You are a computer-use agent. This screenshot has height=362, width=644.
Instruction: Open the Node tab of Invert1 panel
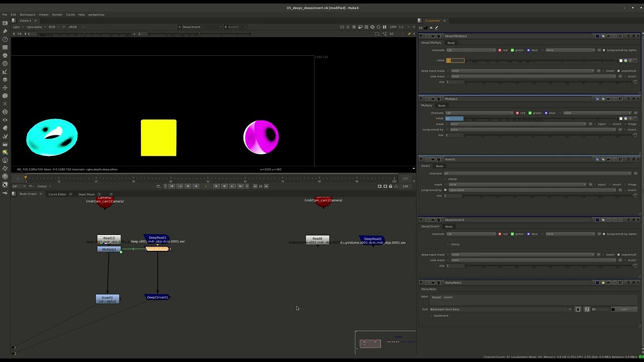tap(439, 166)
